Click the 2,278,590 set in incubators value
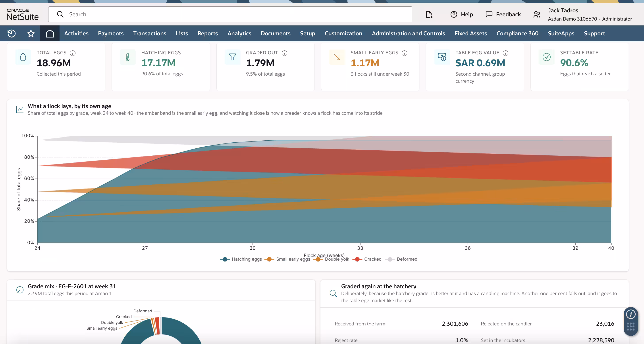 (x=601, y=340)
